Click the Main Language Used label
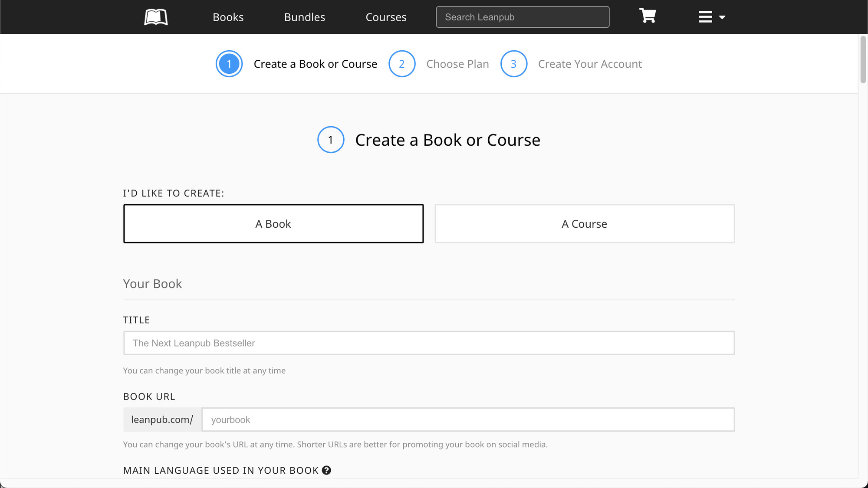868x488 pixels. [221, 470]
